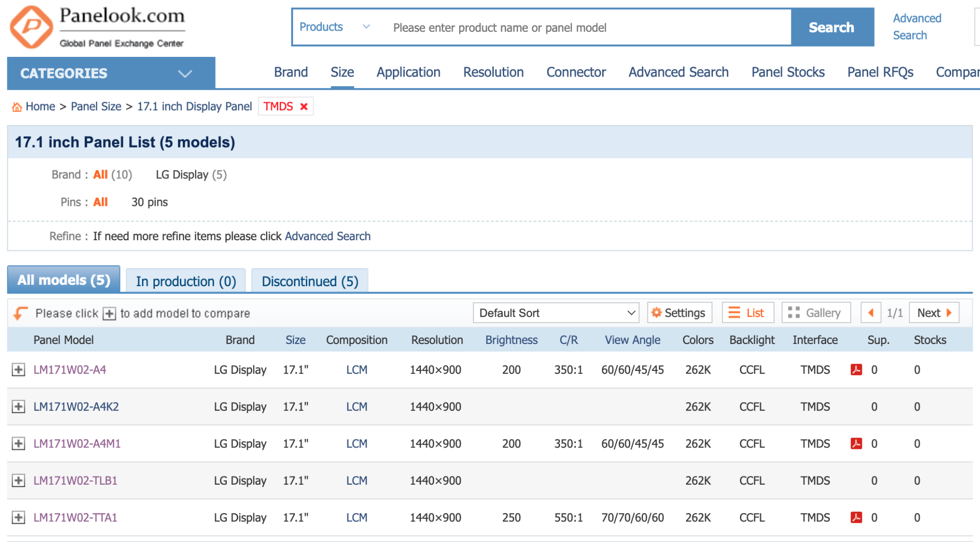
Task: Click the Search button
Action: click(832, 27)
